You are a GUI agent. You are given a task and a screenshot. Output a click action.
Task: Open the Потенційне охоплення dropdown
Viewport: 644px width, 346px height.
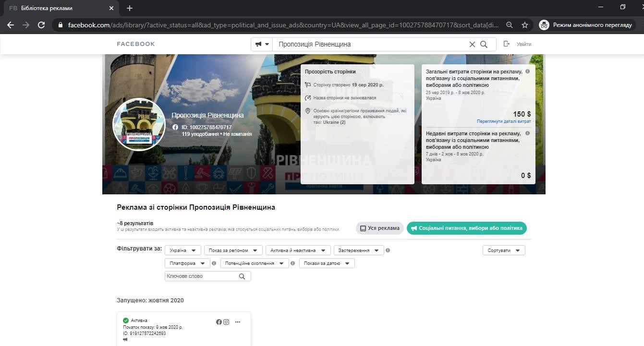coord(255,263)
